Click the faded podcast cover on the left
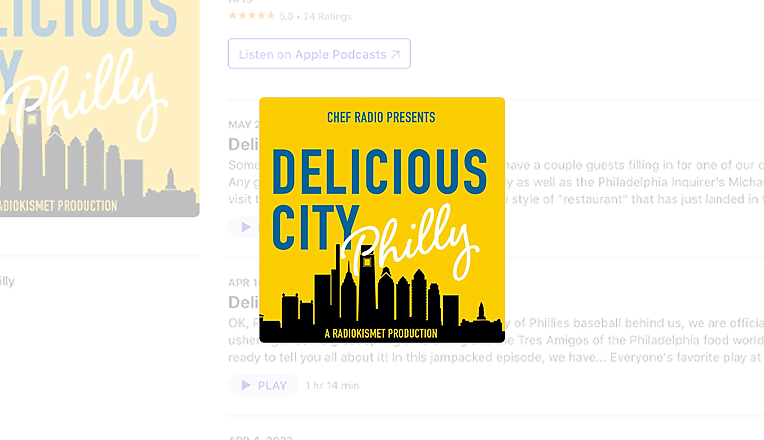Image resolution: width=764 pixels, height=440 pixels. [x=99, y=108]
